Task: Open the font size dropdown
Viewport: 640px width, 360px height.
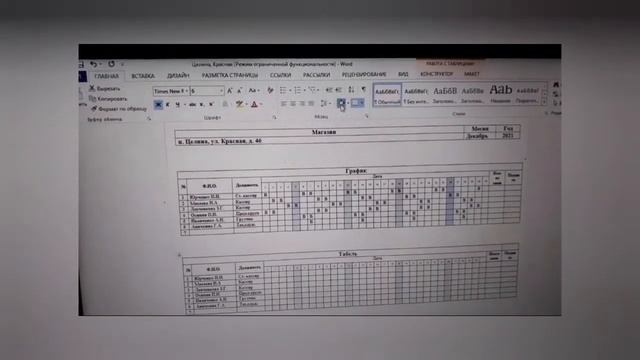Action: pyautogui.click(x=221, y=91)
